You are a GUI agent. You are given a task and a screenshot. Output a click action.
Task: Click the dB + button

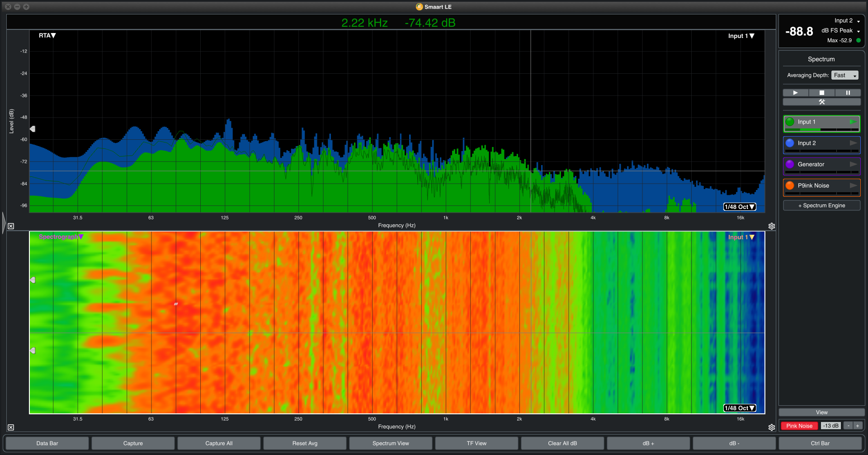648,443
